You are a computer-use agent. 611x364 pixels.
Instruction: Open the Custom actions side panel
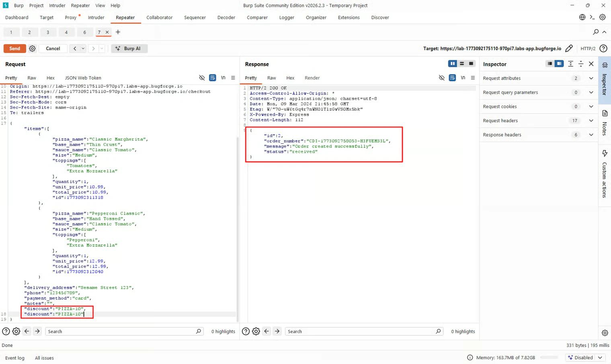click(605, 174)
